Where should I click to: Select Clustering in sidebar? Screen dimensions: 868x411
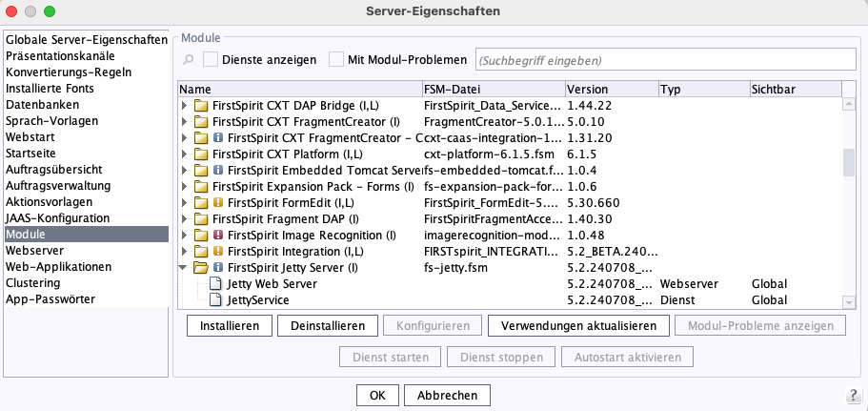[x=86, y=283]
